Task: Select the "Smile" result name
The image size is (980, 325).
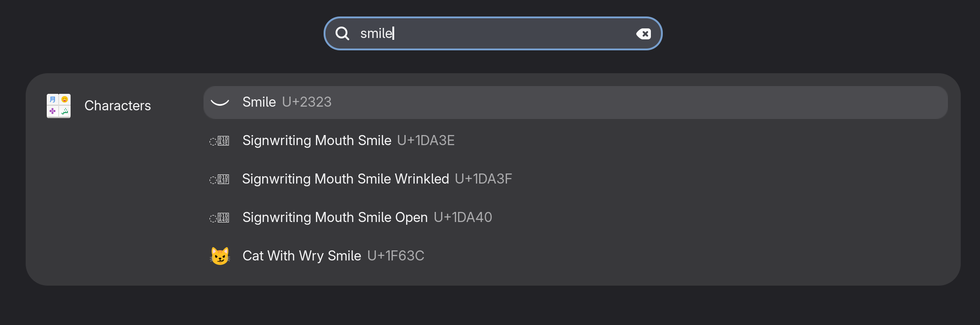Action: pyautogui.click(x=259, y=102)
